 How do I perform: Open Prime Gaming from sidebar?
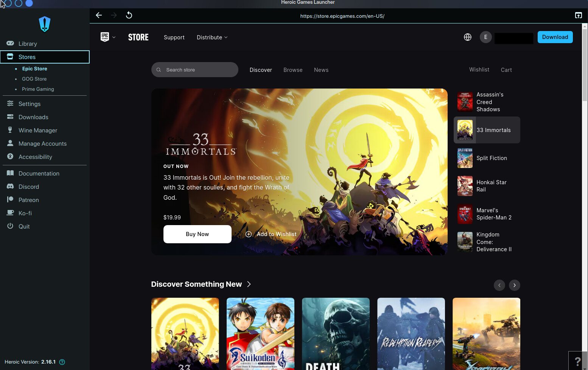pos(38,89)
